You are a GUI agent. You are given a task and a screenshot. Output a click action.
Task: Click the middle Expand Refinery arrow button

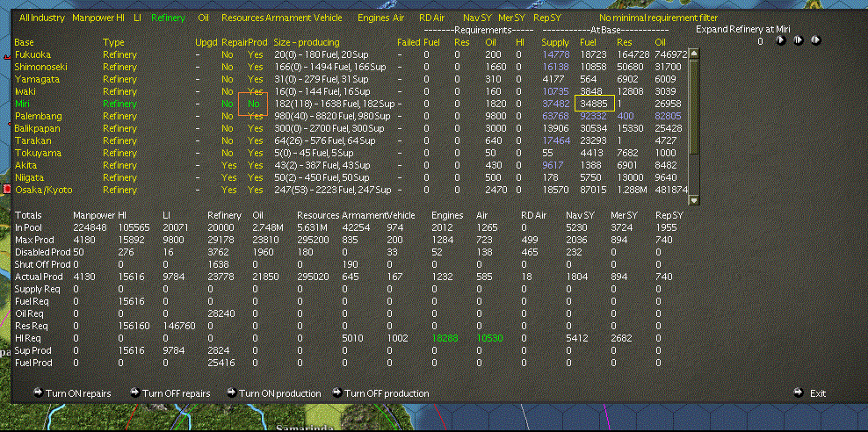tap(798, 40)
